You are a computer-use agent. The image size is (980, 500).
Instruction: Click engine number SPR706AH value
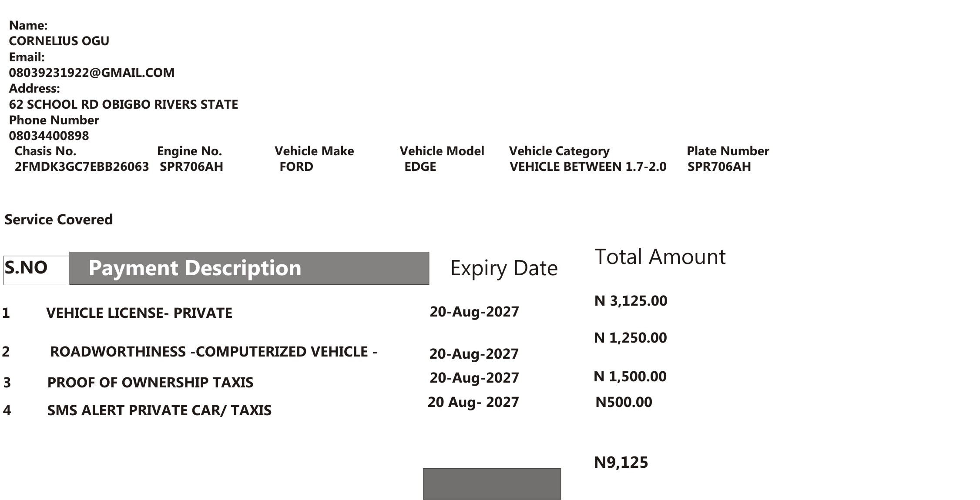[x=191, y=167]
